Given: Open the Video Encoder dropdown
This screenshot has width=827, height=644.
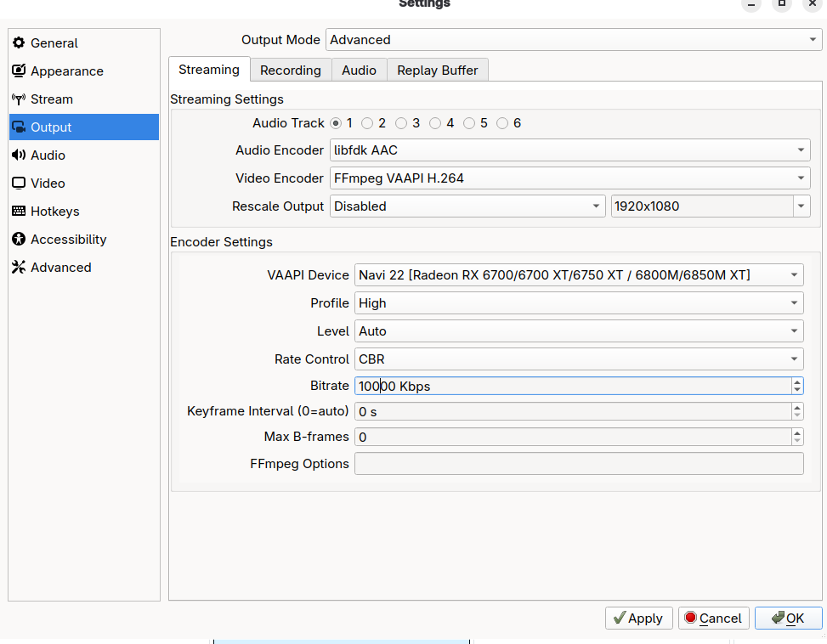Looking at the screenshot, I should (x=569, y=178).
